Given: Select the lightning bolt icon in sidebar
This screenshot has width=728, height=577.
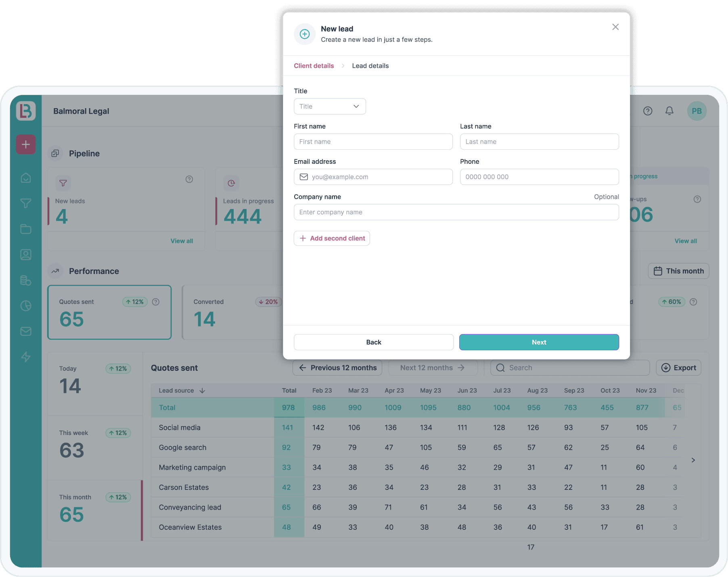Looking at the screenshot, I should [25, 357].
